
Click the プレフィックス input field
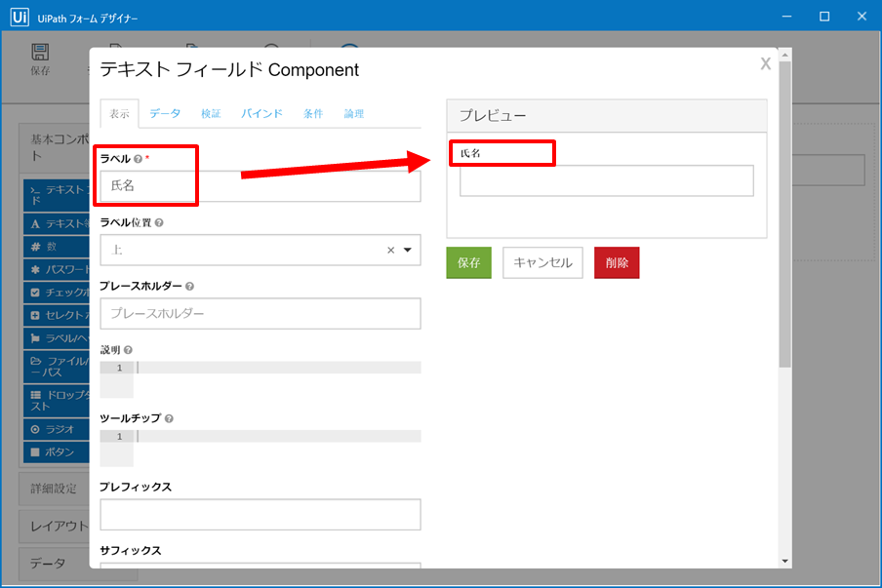pyautogui.click(x=260, y=514)
